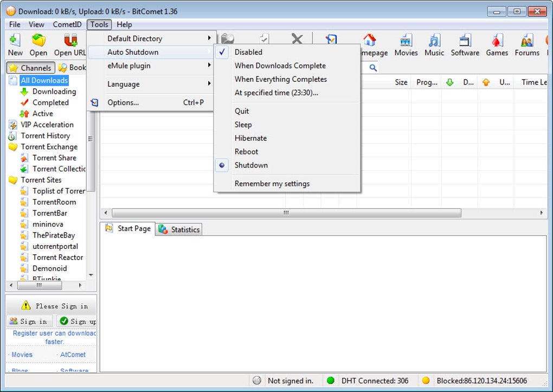Expand the Default Directory submenu

coord(150,38)
